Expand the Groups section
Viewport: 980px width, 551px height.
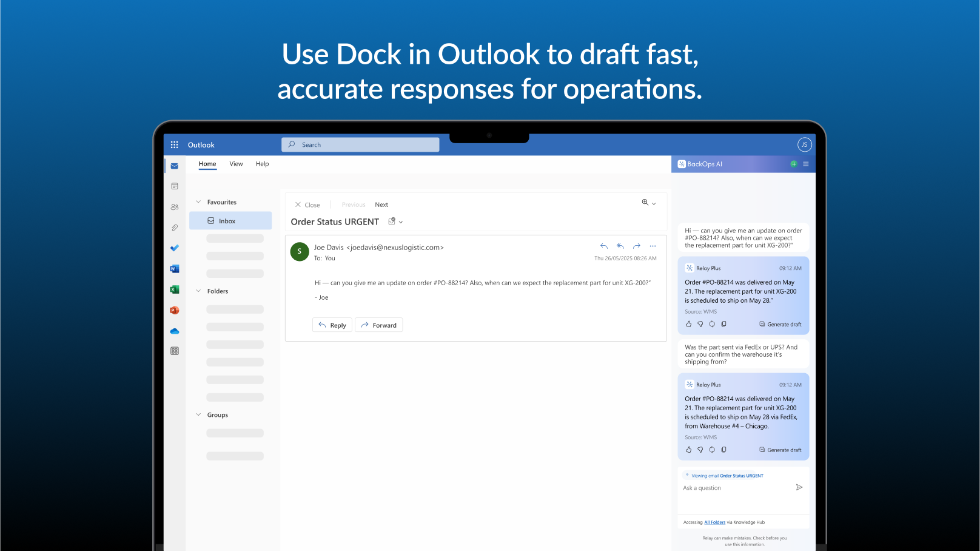click(x=198, y=414)
